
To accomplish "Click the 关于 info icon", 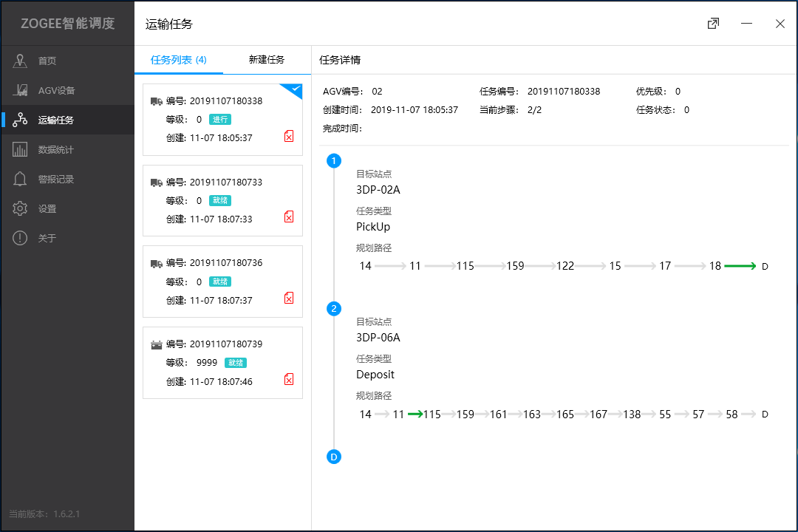I will 20,238.
